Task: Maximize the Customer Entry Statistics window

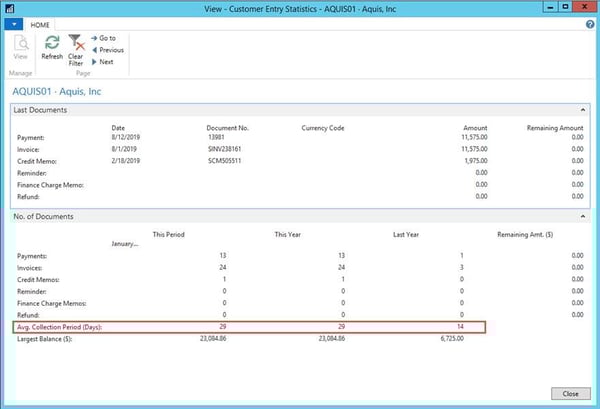Action: click(565, 7)
